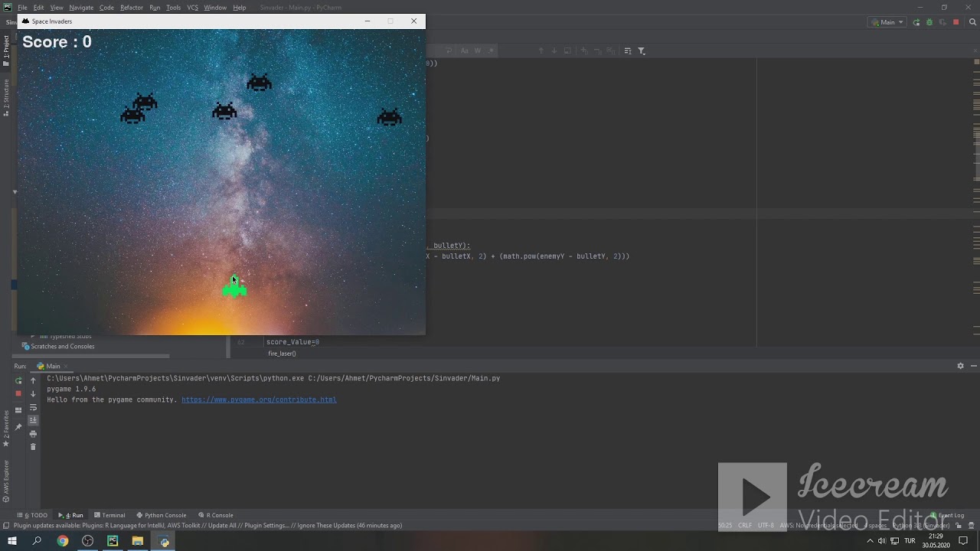
Task: Open the Windows notification center
Action: click(x=964, y=541)
